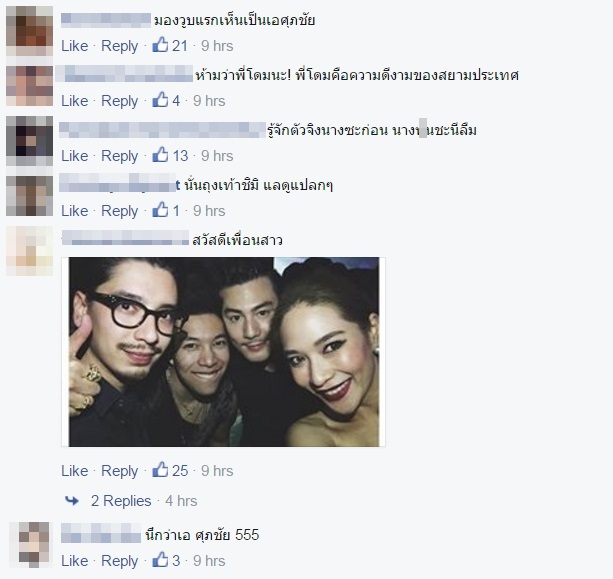Like the comment with 21 likes
613x579 pixels.
(74, 46)
